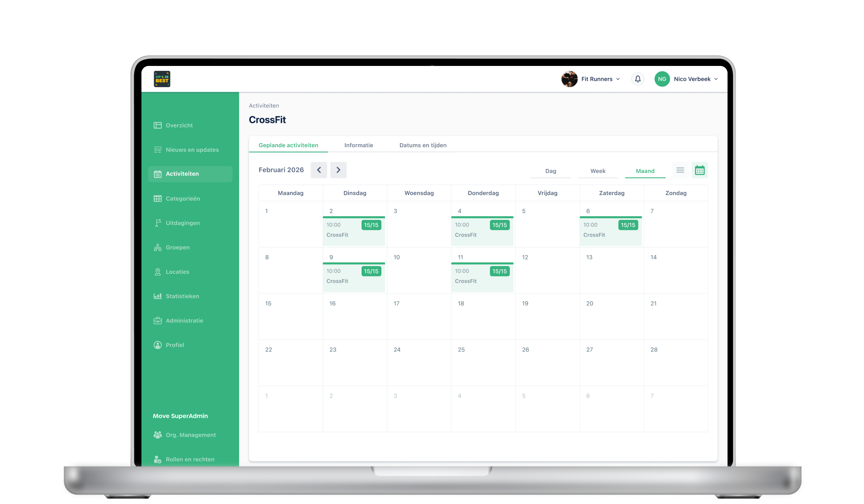
Task: Open Groepen in the sidebar
Action: (178, 247)
